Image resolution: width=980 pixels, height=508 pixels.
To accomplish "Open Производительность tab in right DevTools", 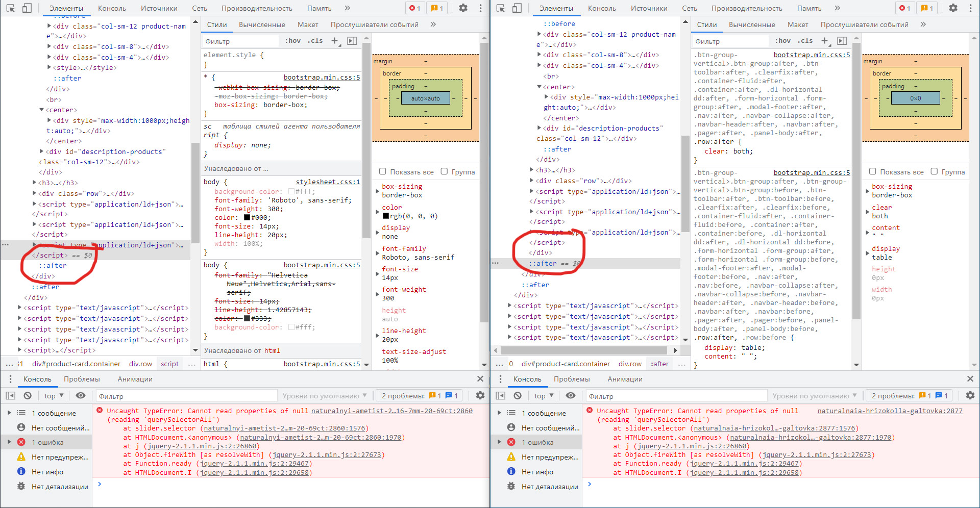I will coord(747,8).
